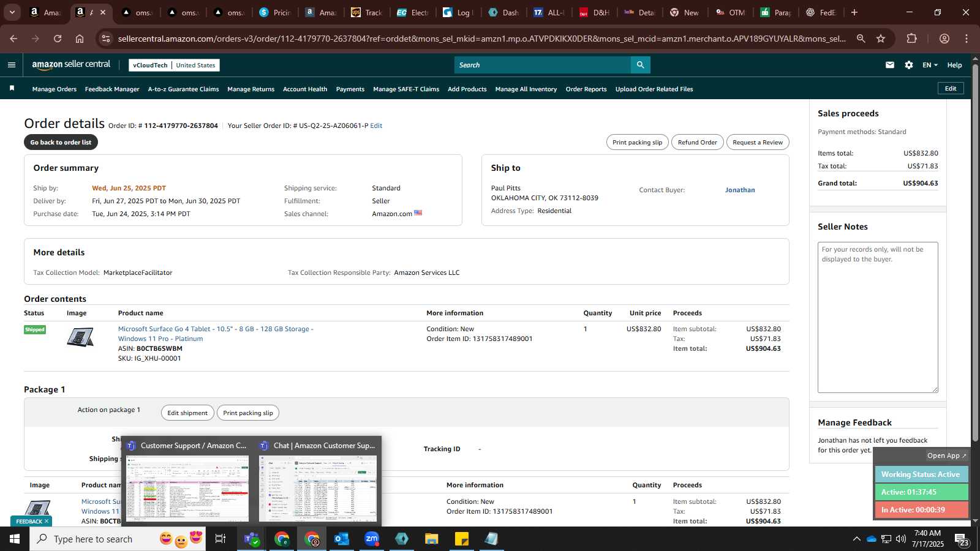Click the top Print packing slip button
The image size is (980, 551).
[x=637, y=142]
